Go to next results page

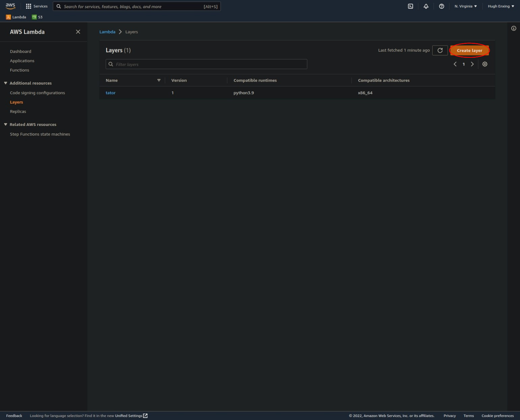point(472,64)
